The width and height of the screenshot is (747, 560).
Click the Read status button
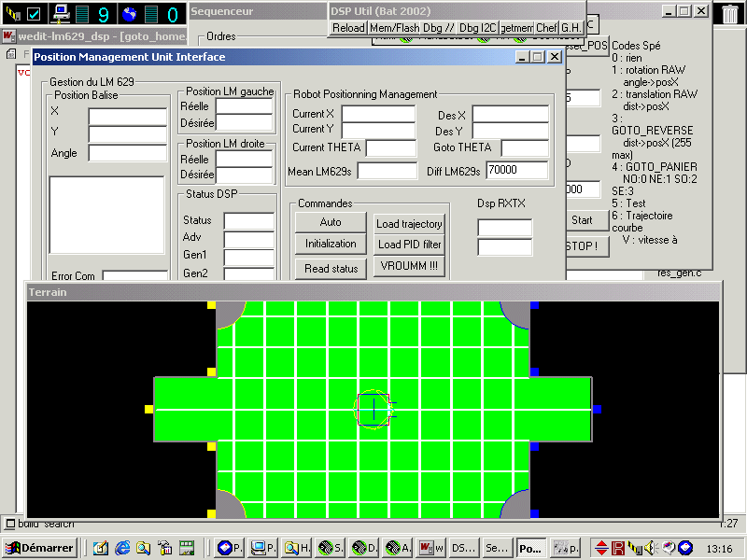point(331,268)
